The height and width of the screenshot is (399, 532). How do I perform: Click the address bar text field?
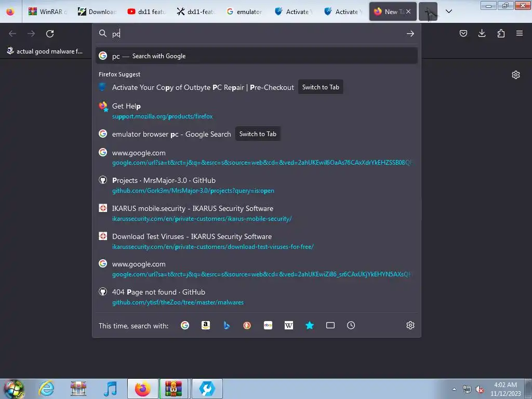coord(258,34)
